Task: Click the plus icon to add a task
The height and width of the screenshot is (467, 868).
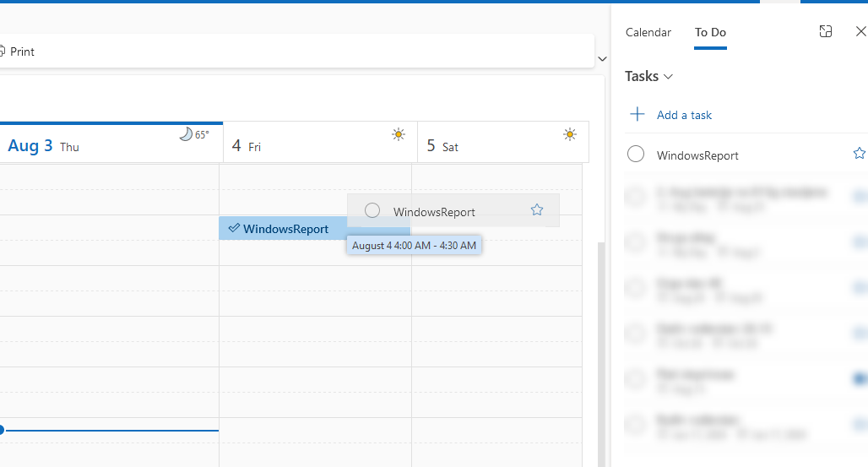Action: 637,114
